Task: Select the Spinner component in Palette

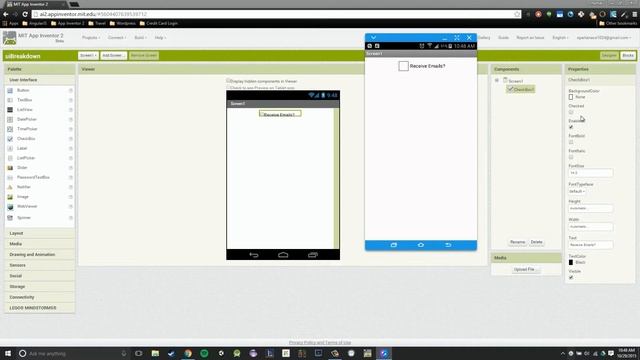Action: (24, 218)
